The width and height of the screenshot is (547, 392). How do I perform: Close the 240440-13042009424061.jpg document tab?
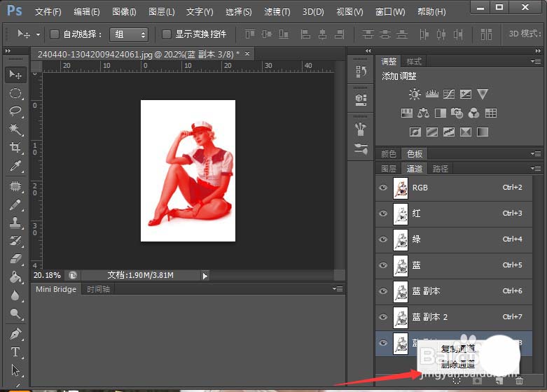(247, 53)
